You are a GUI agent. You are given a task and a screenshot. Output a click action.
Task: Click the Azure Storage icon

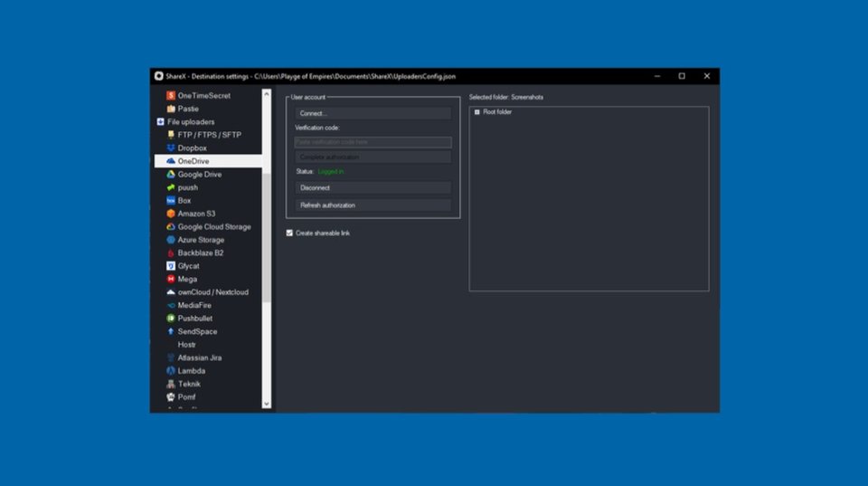(171, 240)
